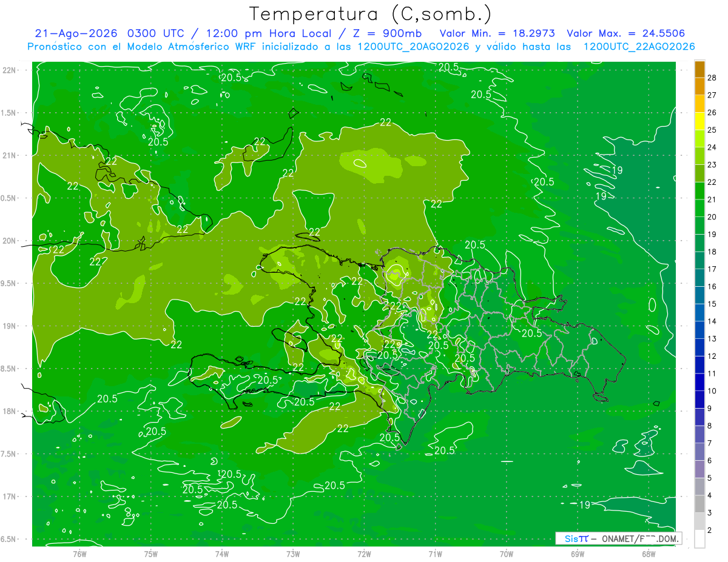
Task: Pick the purple swatch between 5 and 6
Action: point(699,469)
